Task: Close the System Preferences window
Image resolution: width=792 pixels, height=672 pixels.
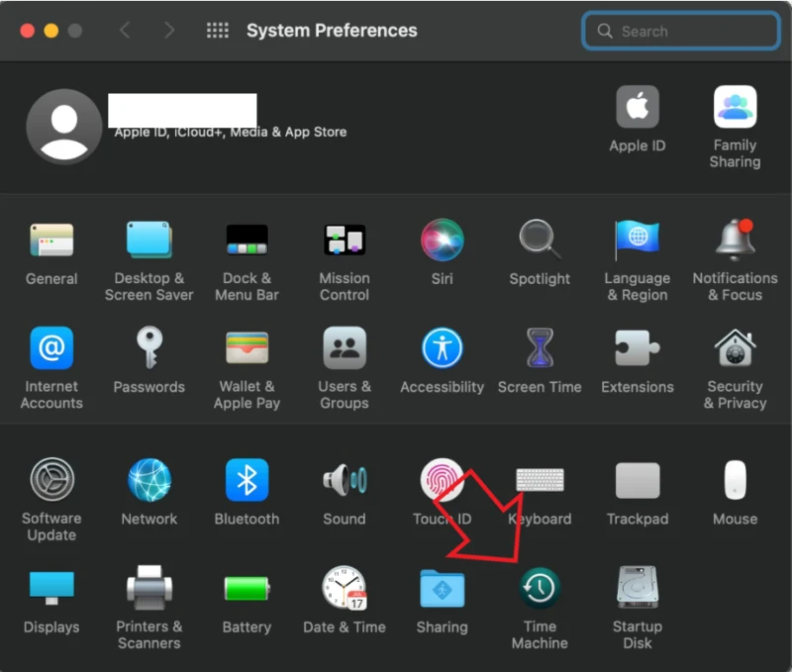Action: tap(28, 31)
